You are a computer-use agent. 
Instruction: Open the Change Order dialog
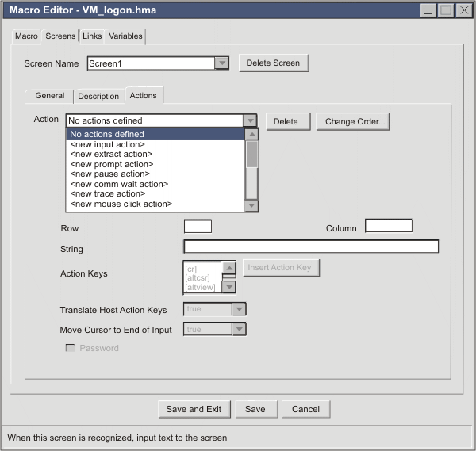[x=353, y=121]
